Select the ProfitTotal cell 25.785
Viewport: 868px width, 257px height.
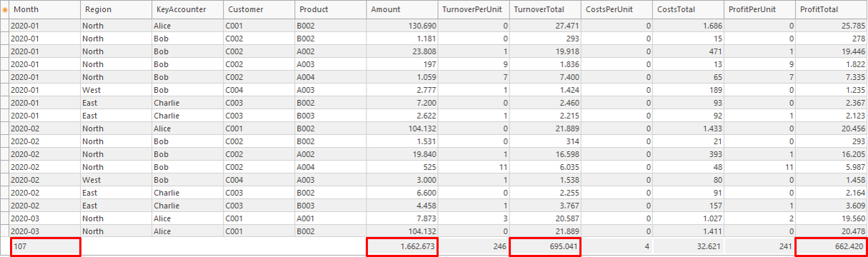831,25
